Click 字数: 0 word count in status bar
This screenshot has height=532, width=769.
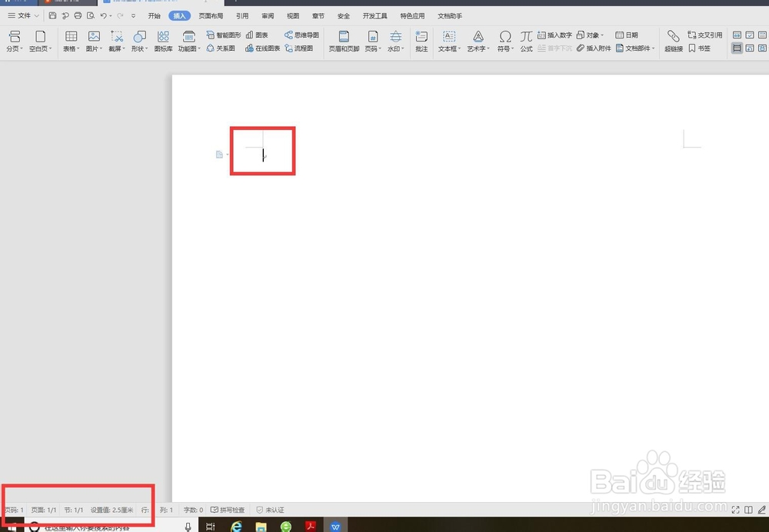point(193,510)
